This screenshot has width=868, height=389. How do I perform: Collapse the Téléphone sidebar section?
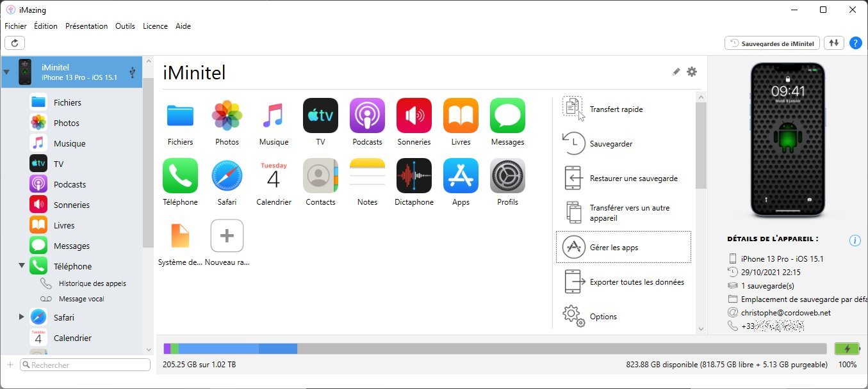pos(22,265)
